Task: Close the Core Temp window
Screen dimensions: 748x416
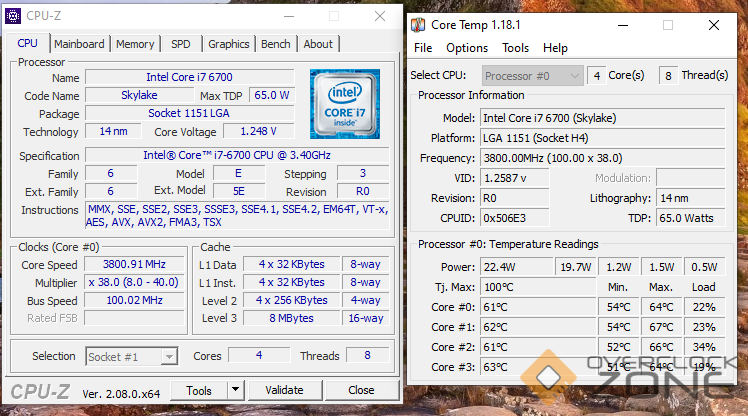Action: click(x=714, y=25)
